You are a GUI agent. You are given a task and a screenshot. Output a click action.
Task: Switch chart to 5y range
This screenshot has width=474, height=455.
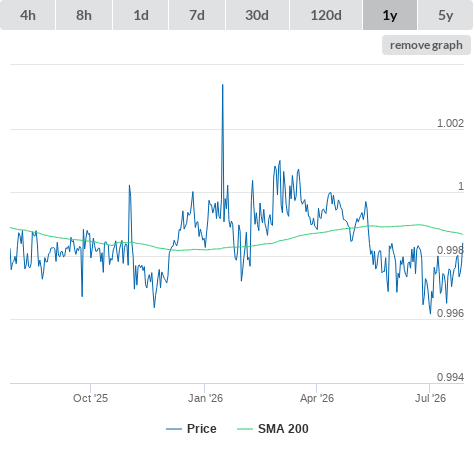tap(446, 15)
